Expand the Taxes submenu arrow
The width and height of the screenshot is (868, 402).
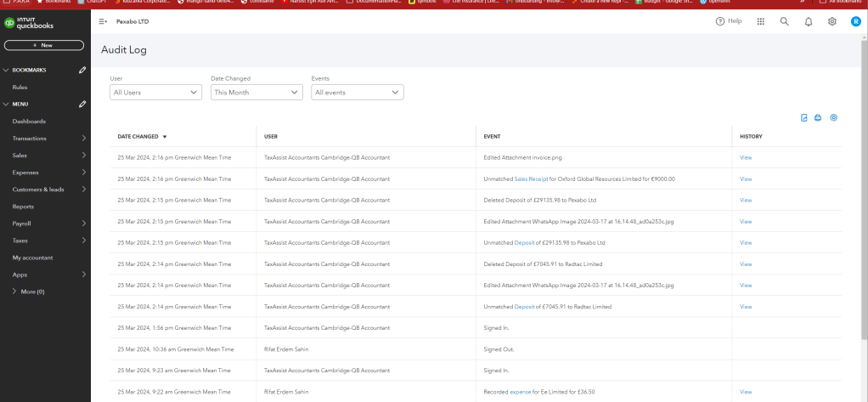pyautogui.click(x=84, y=241)
